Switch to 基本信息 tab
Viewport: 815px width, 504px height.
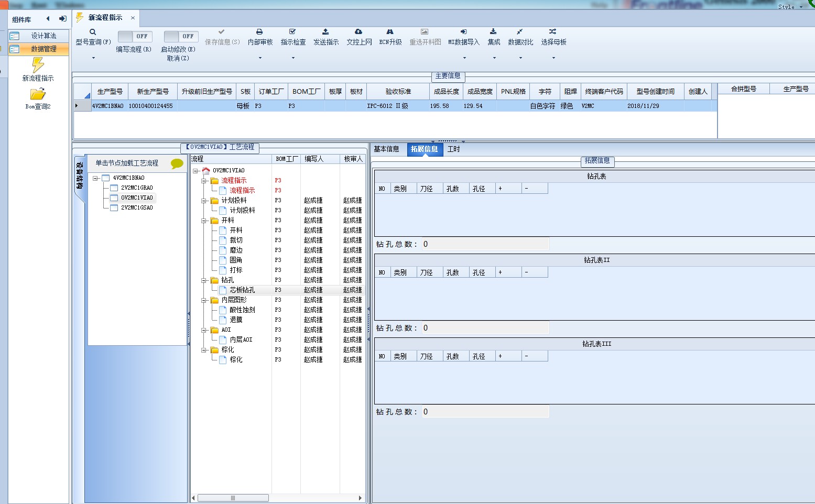(x=386, y=149)
